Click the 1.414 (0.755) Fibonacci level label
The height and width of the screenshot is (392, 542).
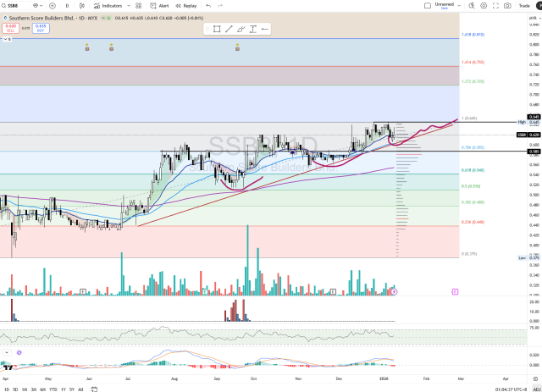pyautogui.click(x=473, y=62)
